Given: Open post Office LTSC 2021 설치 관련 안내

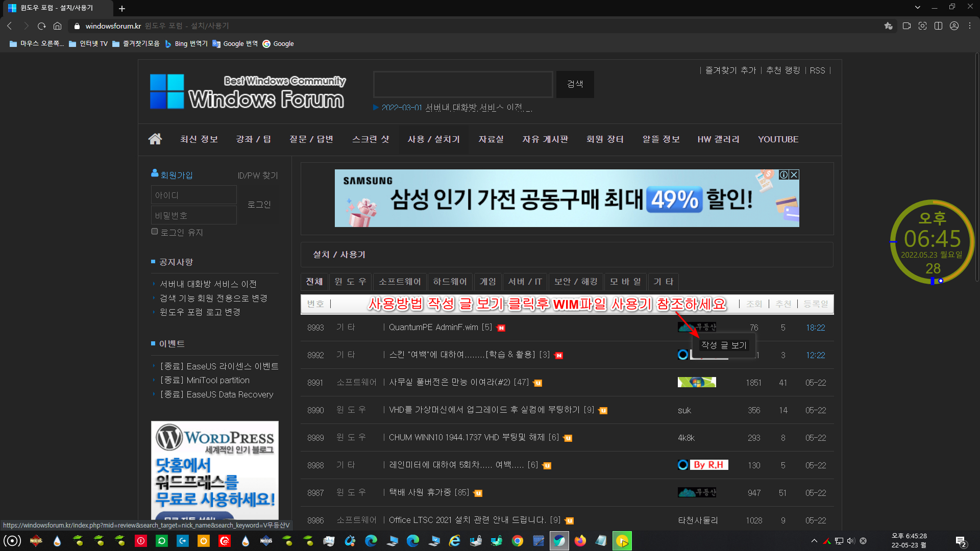Looking at the screenshot, I should pos(467,520).
